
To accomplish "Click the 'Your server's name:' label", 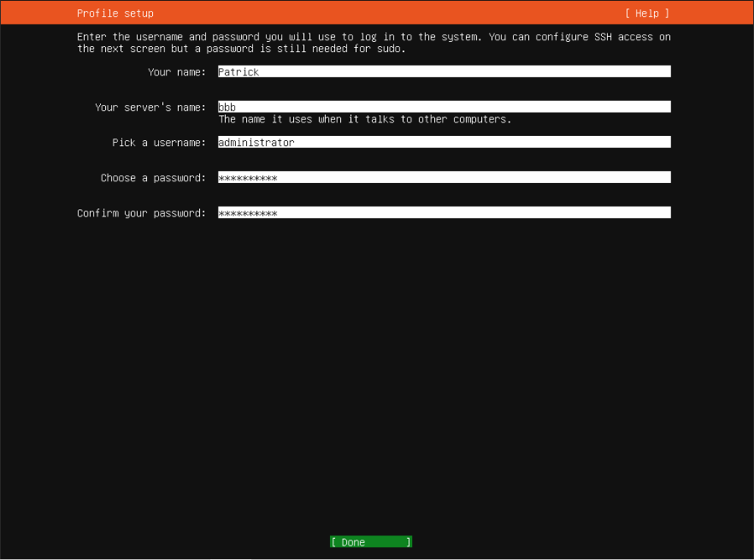I will (150, 108).
